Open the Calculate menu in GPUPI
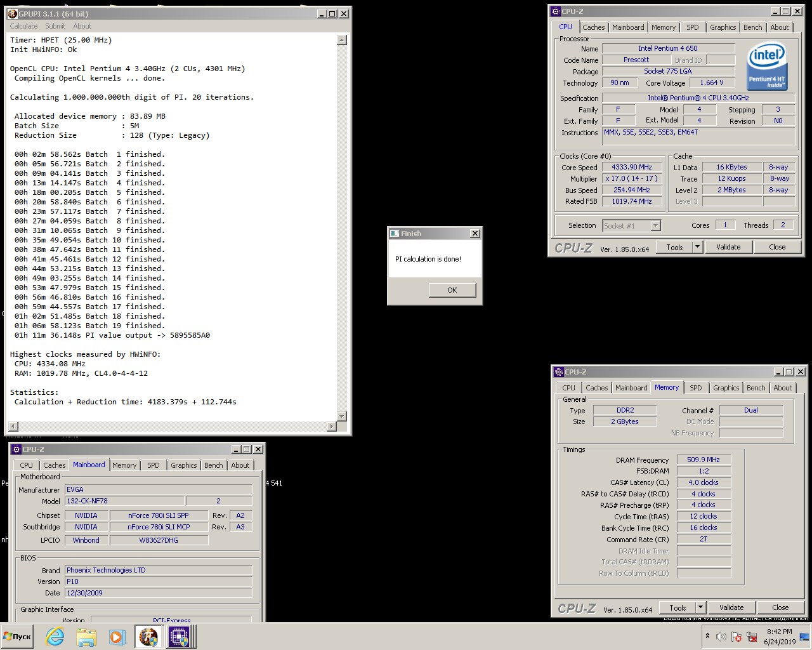The width and height of the screenshot is (812, 650). [x=23, y=26]
